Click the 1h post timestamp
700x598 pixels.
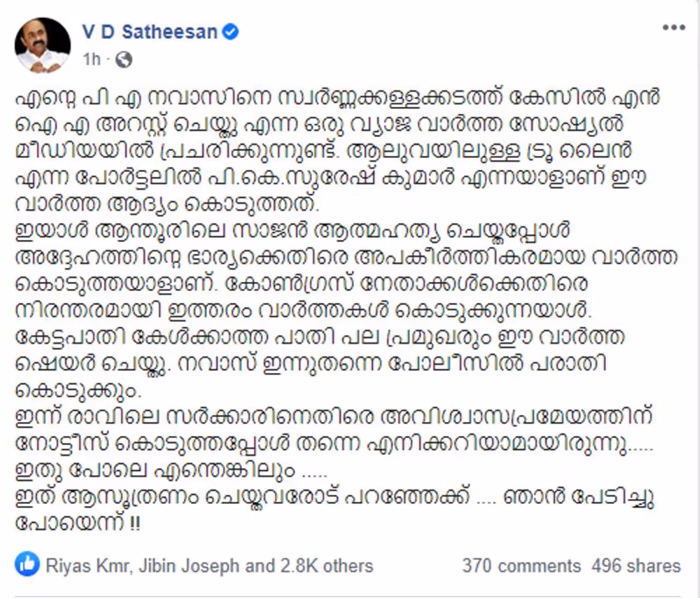[92, 59]
